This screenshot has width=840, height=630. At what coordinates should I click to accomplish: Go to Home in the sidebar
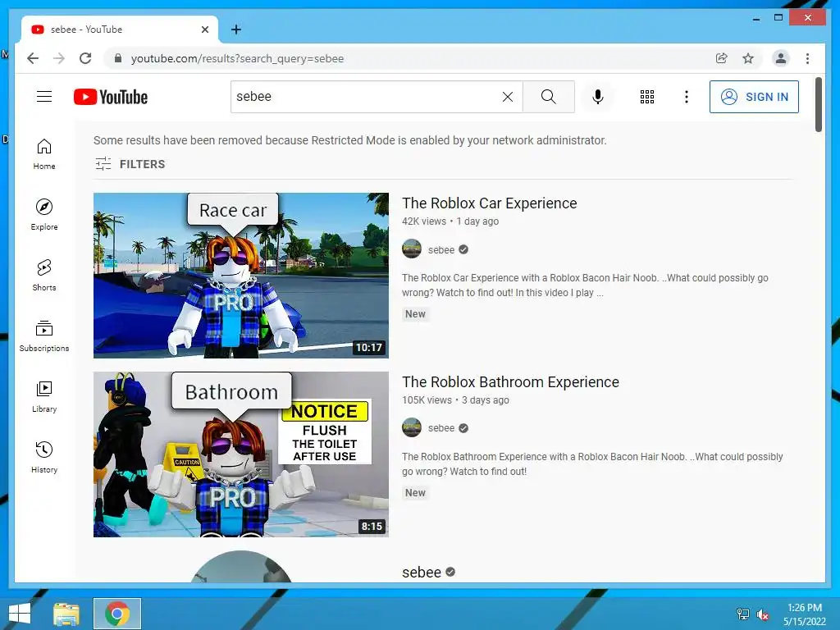tap(44, 154)
